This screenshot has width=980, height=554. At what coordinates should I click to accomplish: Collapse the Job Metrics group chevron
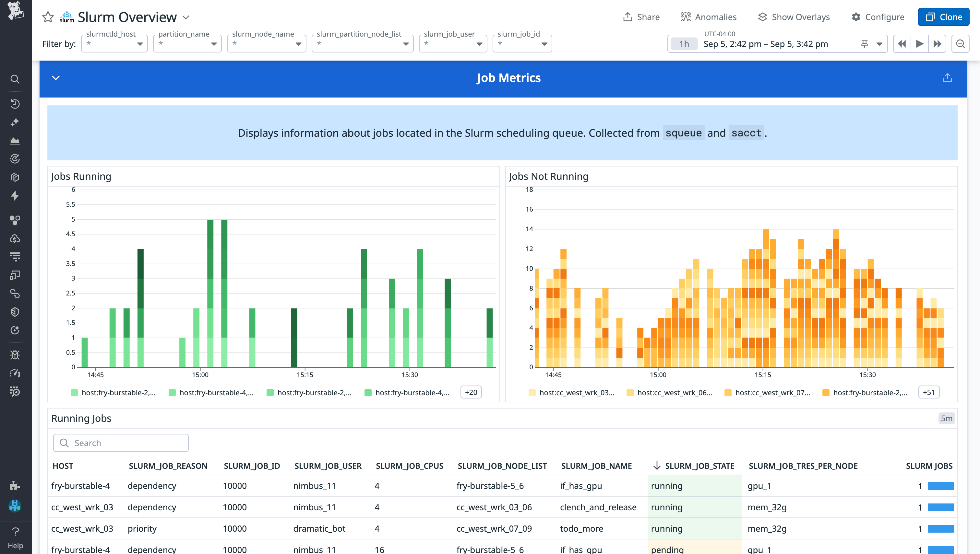pos(55,78)
